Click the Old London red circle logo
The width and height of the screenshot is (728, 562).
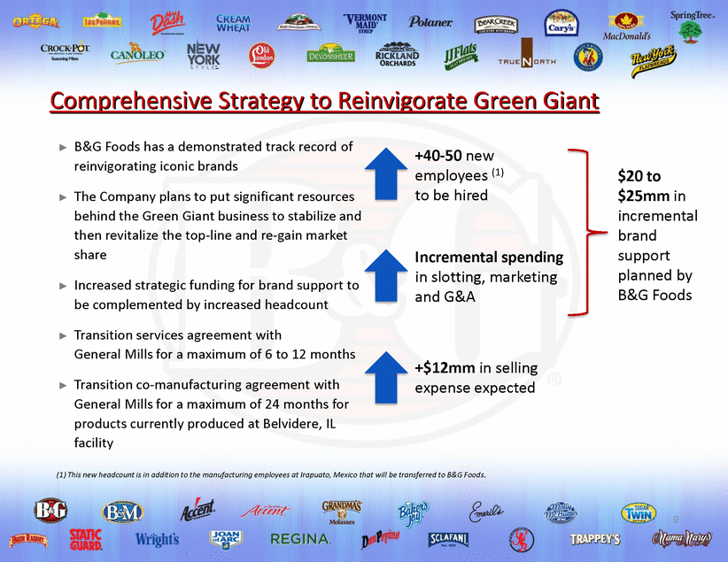click(x=261, y=56)
